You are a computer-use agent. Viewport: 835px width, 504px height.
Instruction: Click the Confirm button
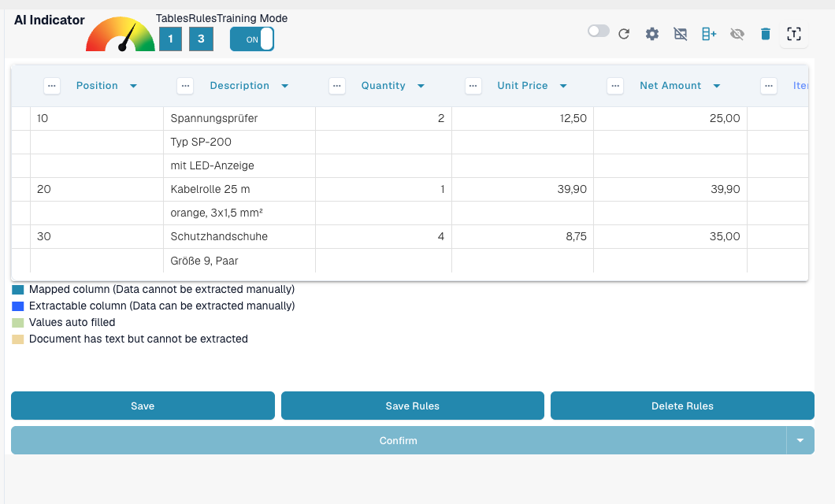pyautogui.click(x=399, y=440)
